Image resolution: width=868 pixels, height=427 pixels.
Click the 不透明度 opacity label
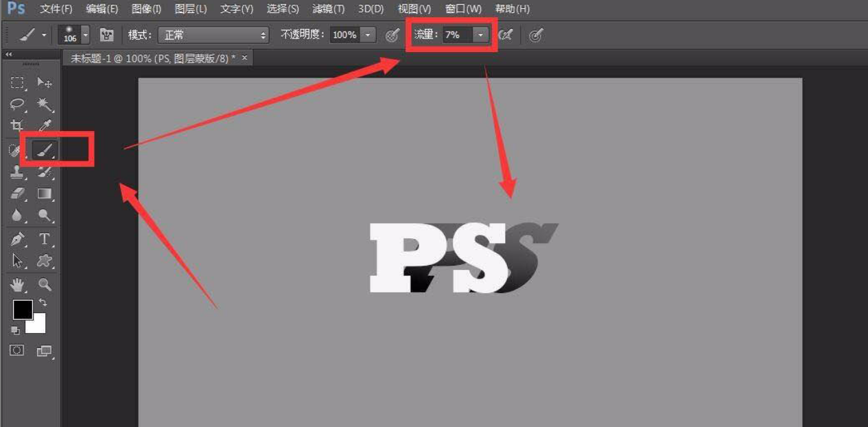click(303, 35)
